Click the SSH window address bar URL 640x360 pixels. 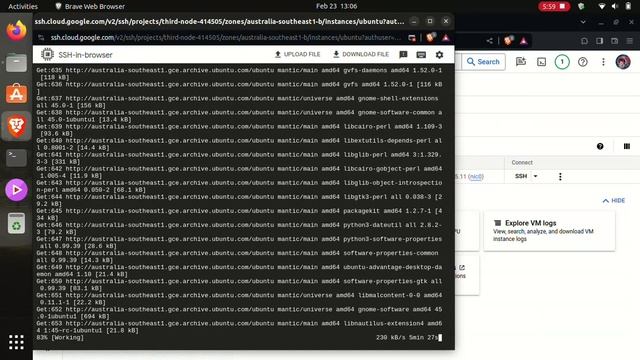coord(225,38)
